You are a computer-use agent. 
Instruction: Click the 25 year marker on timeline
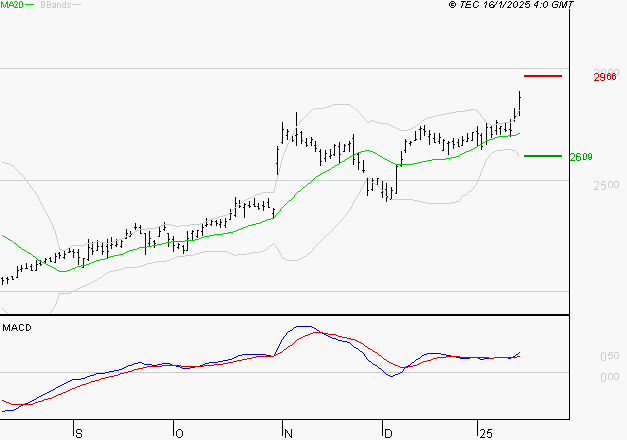pyautogui.click(x=486, y=434)
